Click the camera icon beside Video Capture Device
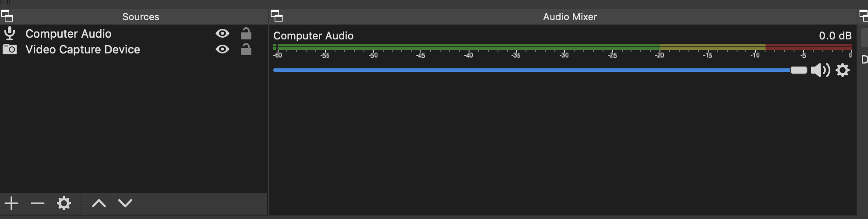This screenshot has height=219, width=868. 9,49
